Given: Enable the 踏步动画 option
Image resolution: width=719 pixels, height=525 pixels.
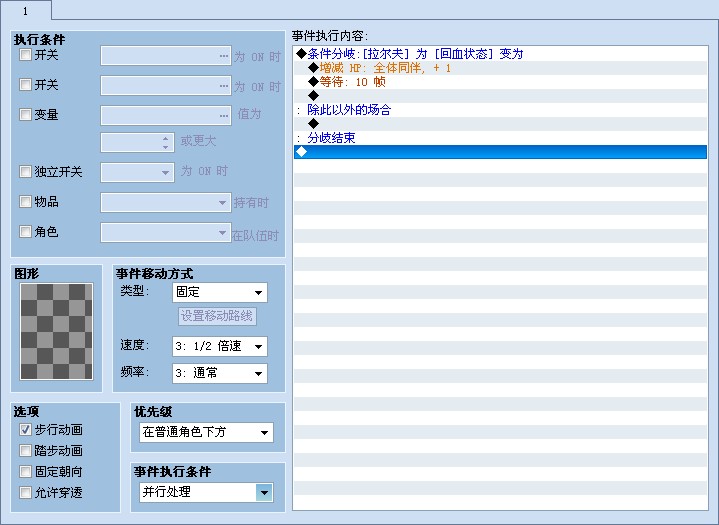Looking at the screenshot, I should [25, 451].
